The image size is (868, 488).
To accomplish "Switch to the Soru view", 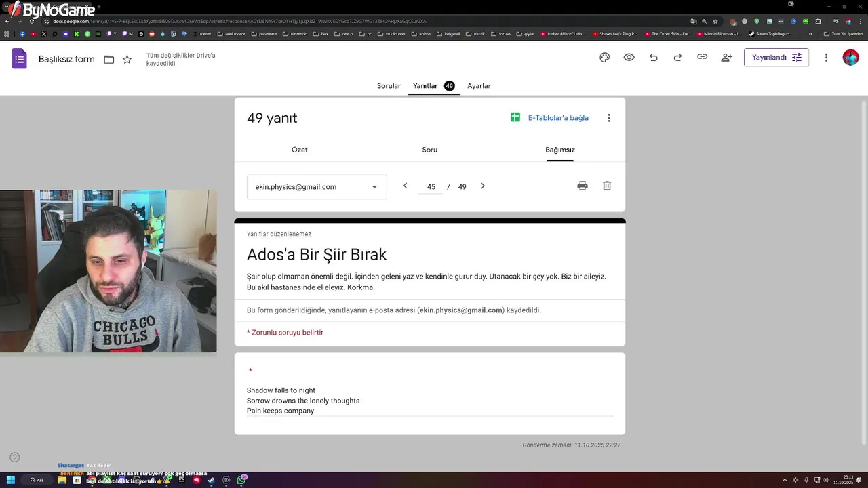I will click(430, 150).
